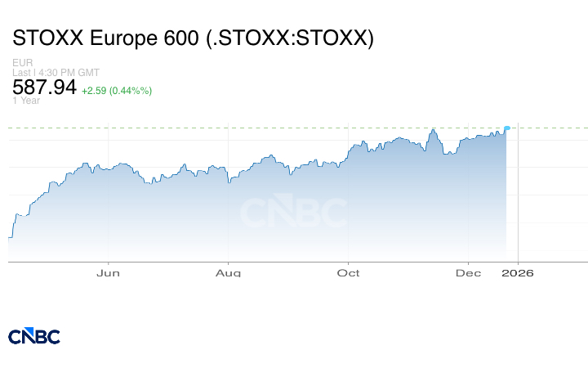
Task: Select the 1 Year range label
Action: [x=26, y=101]
